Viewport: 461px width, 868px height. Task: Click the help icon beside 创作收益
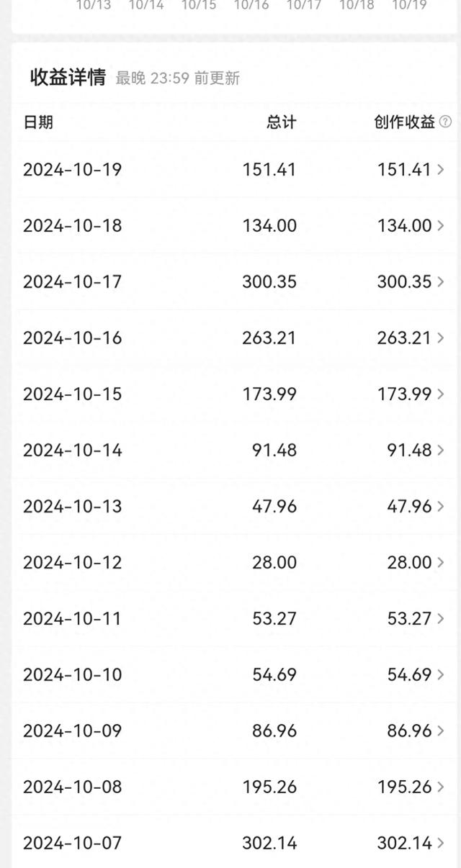(x=446, y=122)
